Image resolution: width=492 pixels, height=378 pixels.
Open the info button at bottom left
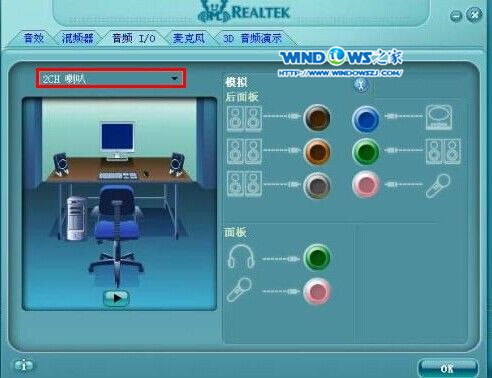coord(24,366)
